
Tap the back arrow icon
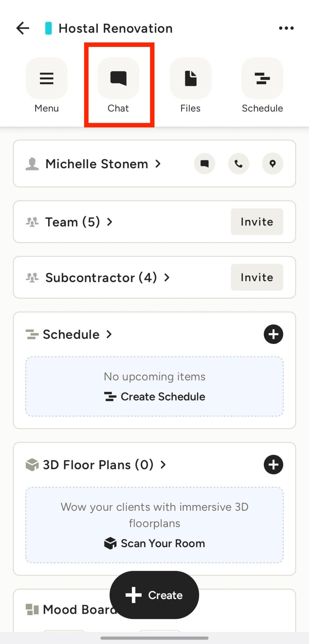click(x=23, y=28)
